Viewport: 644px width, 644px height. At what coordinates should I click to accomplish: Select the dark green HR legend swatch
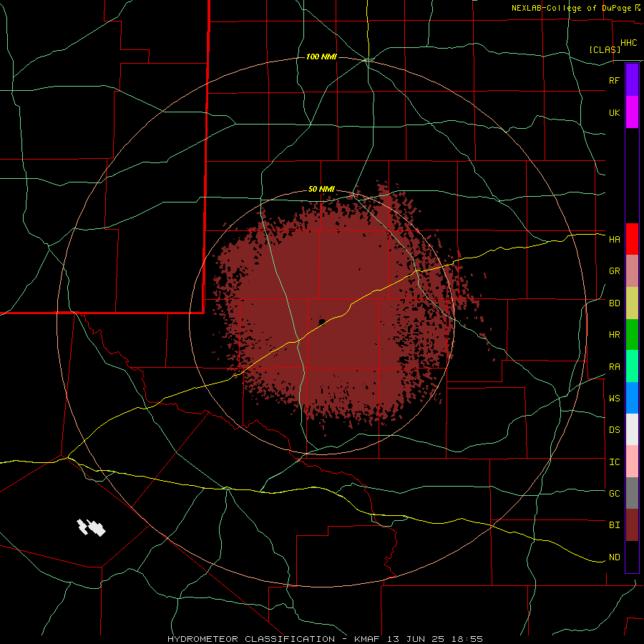[x=632, y=334]
